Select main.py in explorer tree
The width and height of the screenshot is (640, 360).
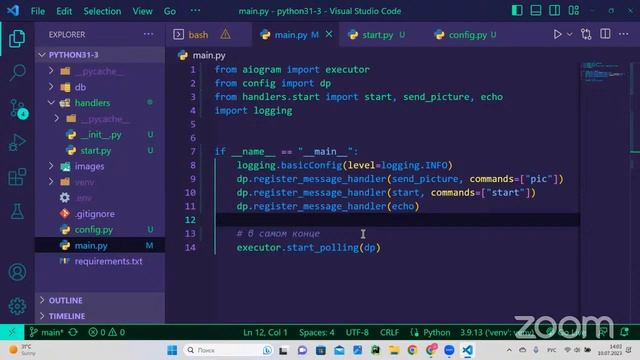[x=100, y=245]
